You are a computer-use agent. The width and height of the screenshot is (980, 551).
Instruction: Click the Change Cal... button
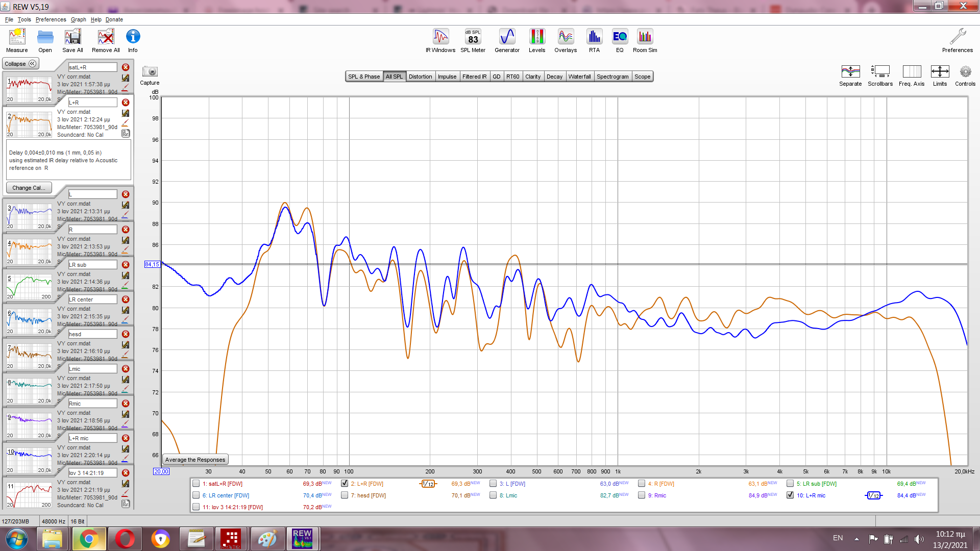[29, 188]
